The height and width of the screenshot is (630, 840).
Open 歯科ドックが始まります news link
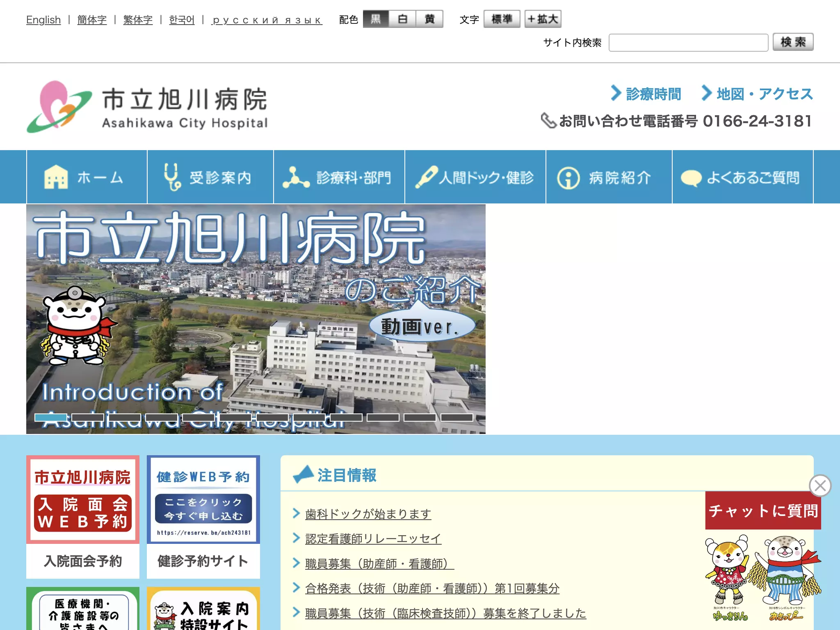click(368, 514)
